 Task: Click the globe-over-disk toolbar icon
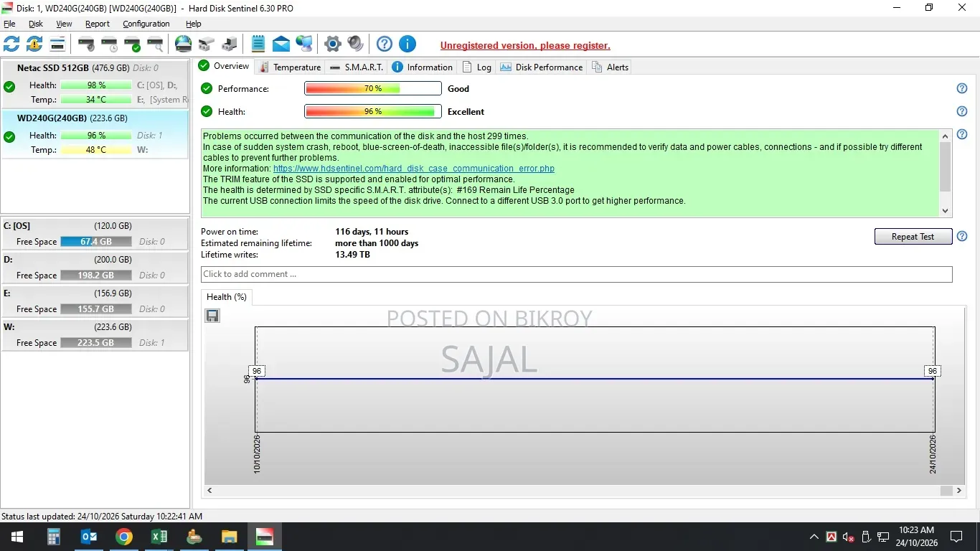pyautogui.click(x=184, y=44)
